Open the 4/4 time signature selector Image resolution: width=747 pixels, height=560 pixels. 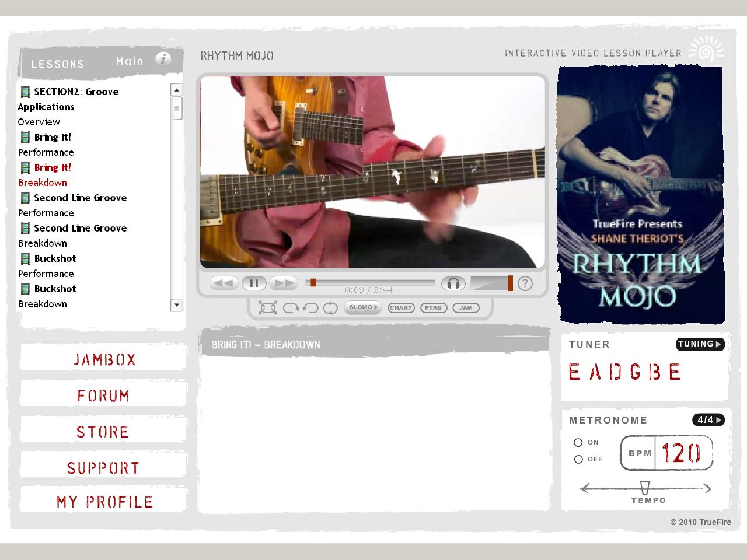[x=708, y=420]
